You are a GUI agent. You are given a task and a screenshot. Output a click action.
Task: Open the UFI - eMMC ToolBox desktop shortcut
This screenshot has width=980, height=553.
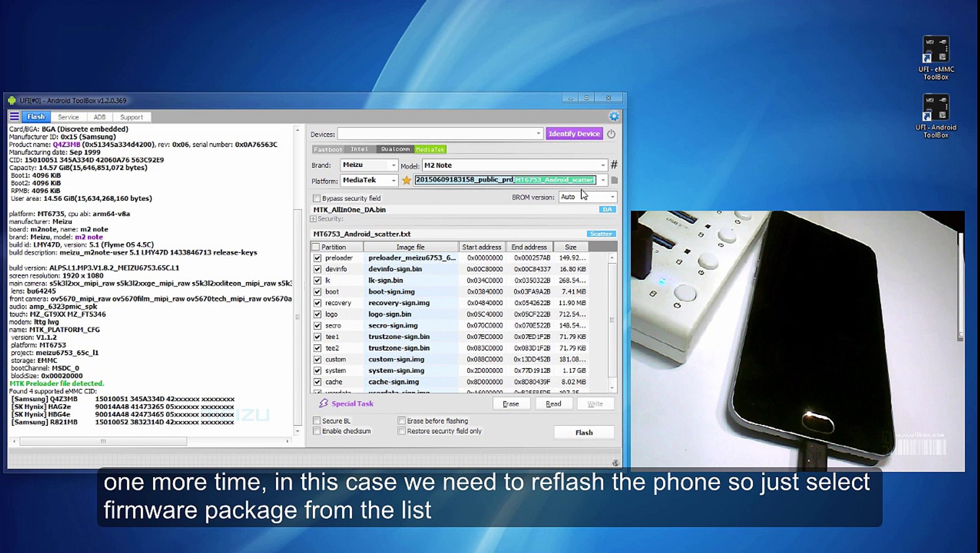pos(936,58)
